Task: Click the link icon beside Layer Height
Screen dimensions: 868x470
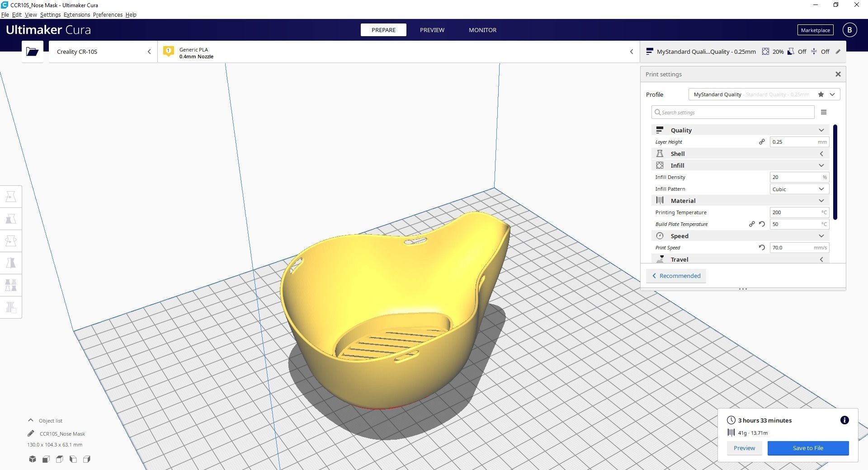Action: 762,142
